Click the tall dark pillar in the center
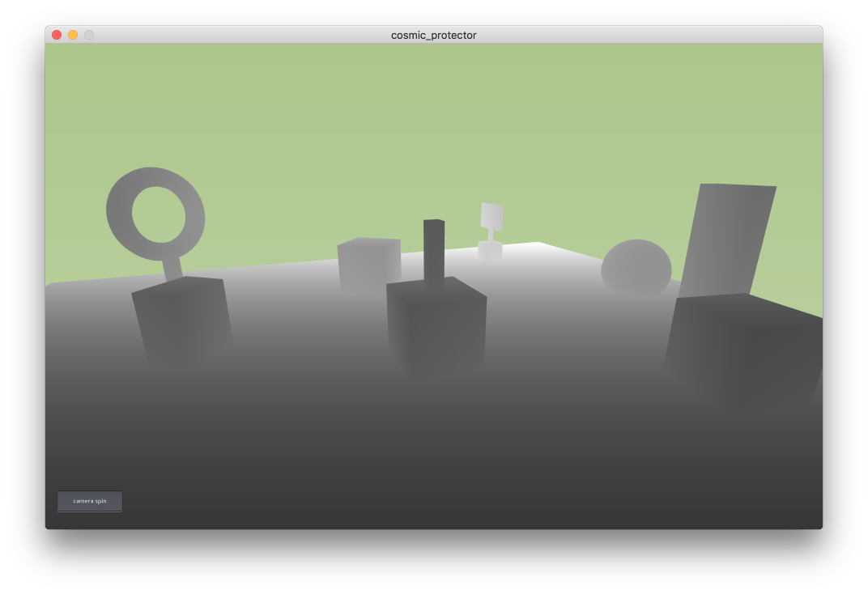The width and height of the screenshot is (868, 594). click(434, 249)
